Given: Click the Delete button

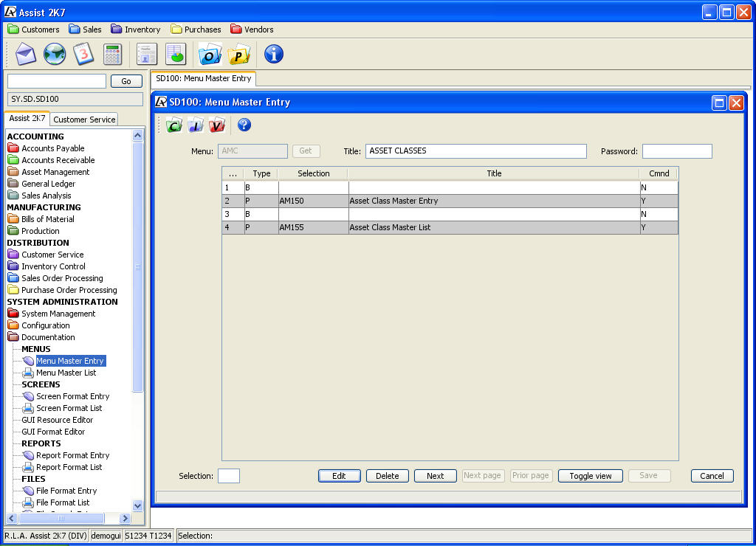Looking at the screenshot, I should 387,476.
